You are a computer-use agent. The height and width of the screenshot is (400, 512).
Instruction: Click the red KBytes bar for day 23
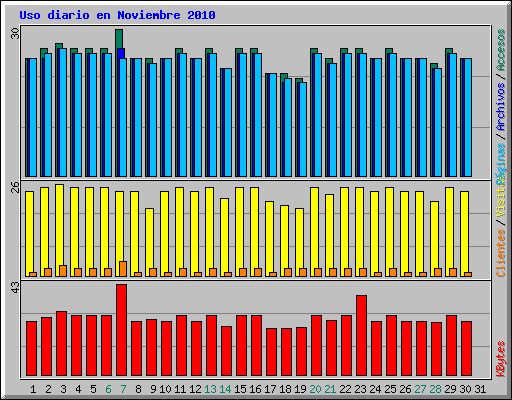361,335
